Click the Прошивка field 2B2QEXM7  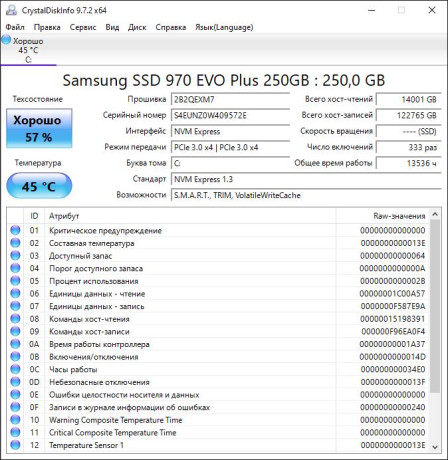click(x=230, y=99)
